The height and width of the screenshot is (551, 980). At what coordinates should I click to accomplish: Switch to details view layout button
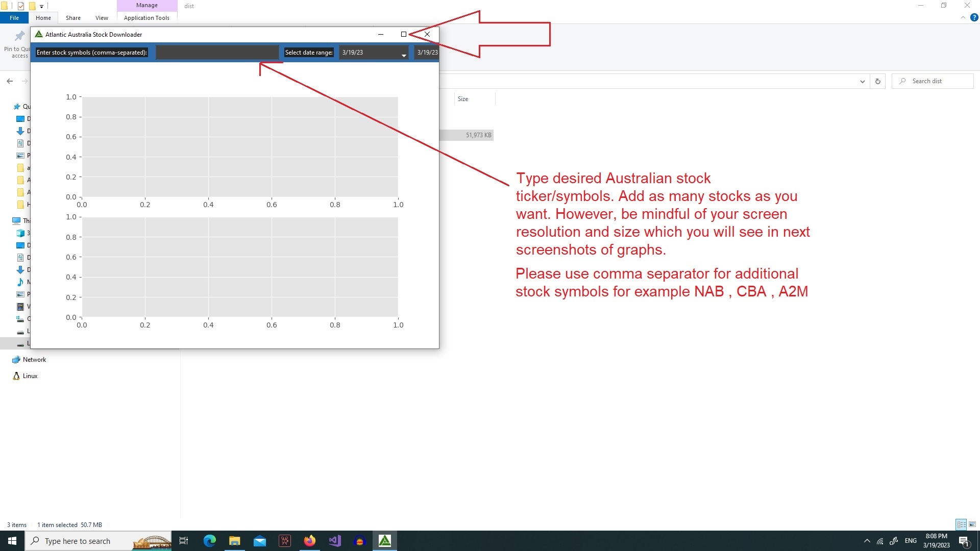pos(961,524)
